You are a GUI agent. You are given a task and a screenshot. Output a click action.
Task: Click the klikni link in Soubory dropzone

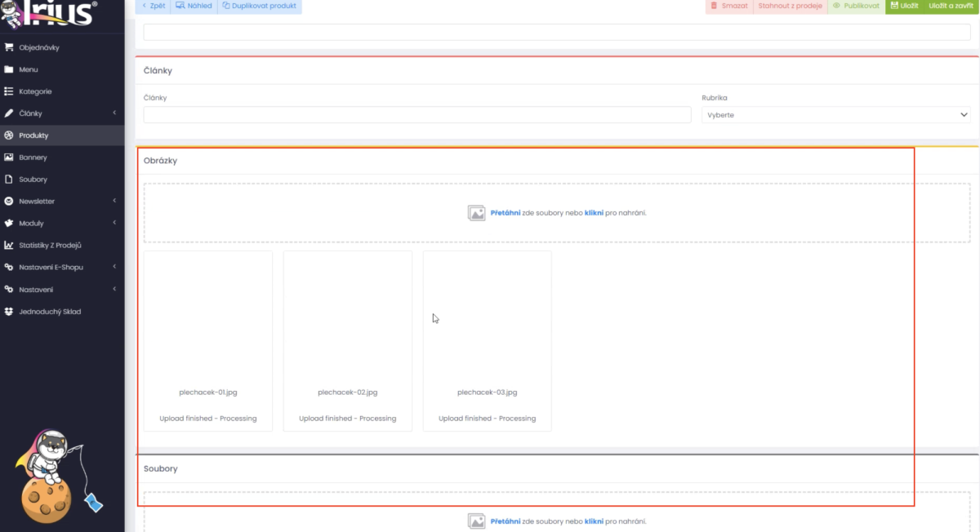point(594,521)
